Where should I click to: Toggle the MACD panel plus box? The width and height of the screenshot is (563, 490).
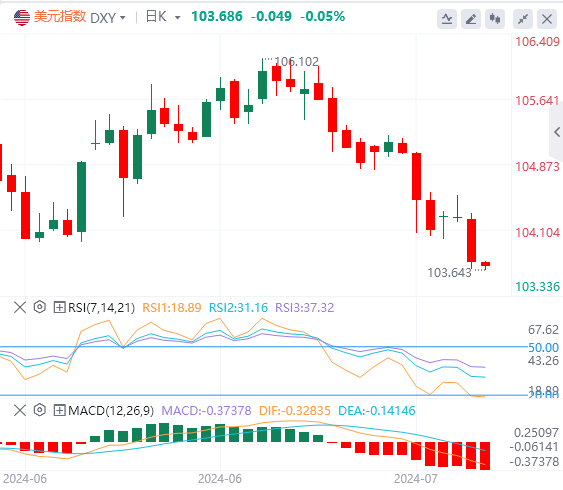tap(59, 410)
